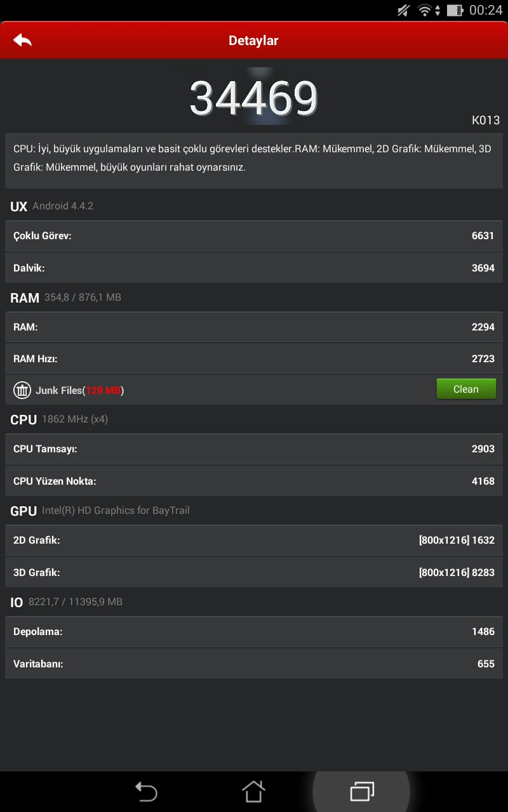The image size is (508, 812).
Task: Click the green Clean button
Action: [x=466, y=389]
